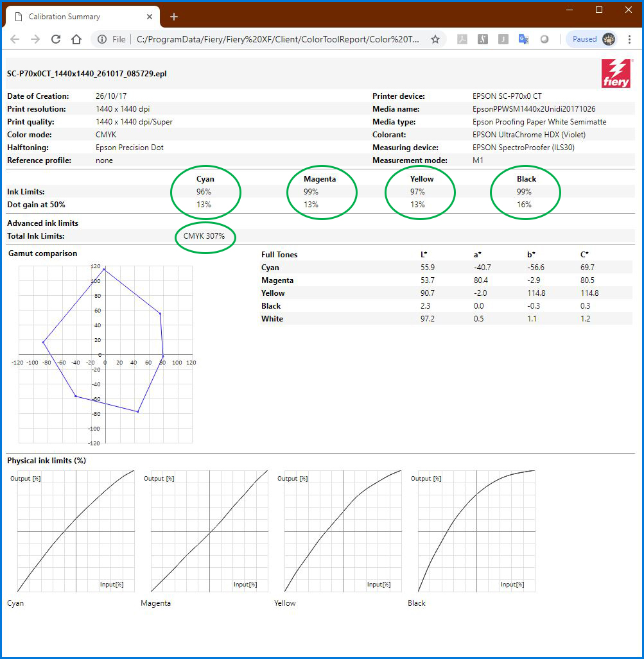This screenshot has height=659, width=644.
Task: Click the Measurement mode value M1
Action: point(478,160)
